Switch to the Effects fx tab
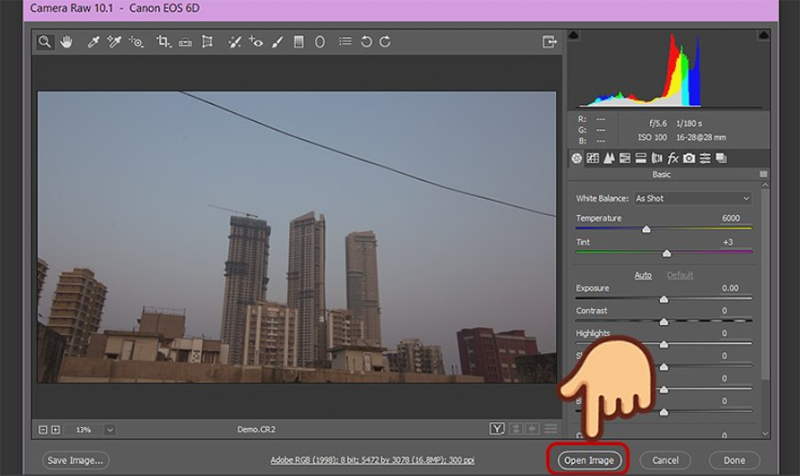Screen dimensions: 800x476 point(673,158)
